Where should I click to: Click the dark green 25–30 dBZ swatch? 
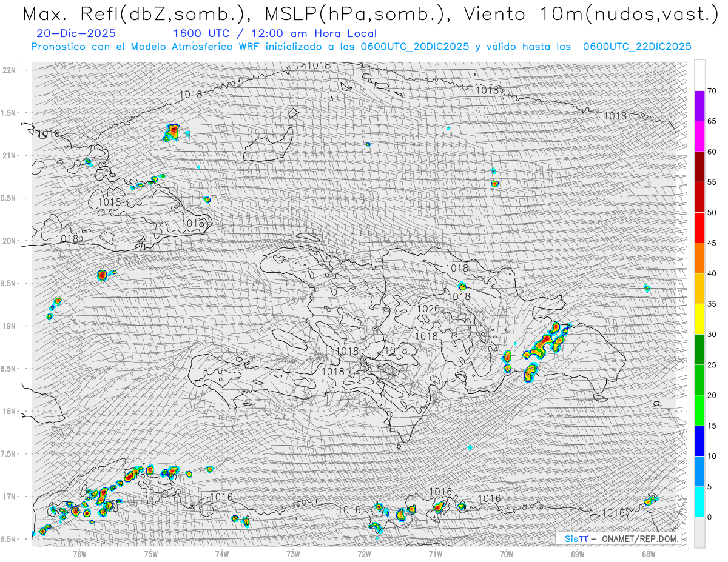(x=699, y=349)
